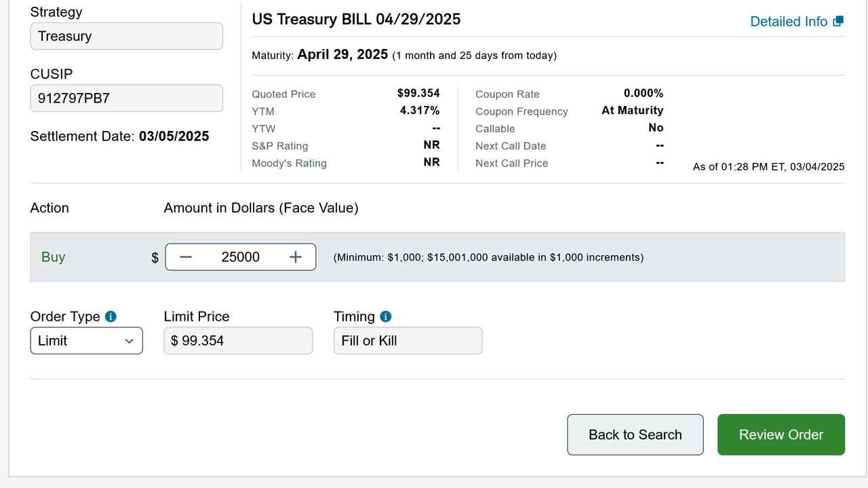Viewport: 868px width, 488px height.
Task: Click the Timing info icon
Action: 386,317
